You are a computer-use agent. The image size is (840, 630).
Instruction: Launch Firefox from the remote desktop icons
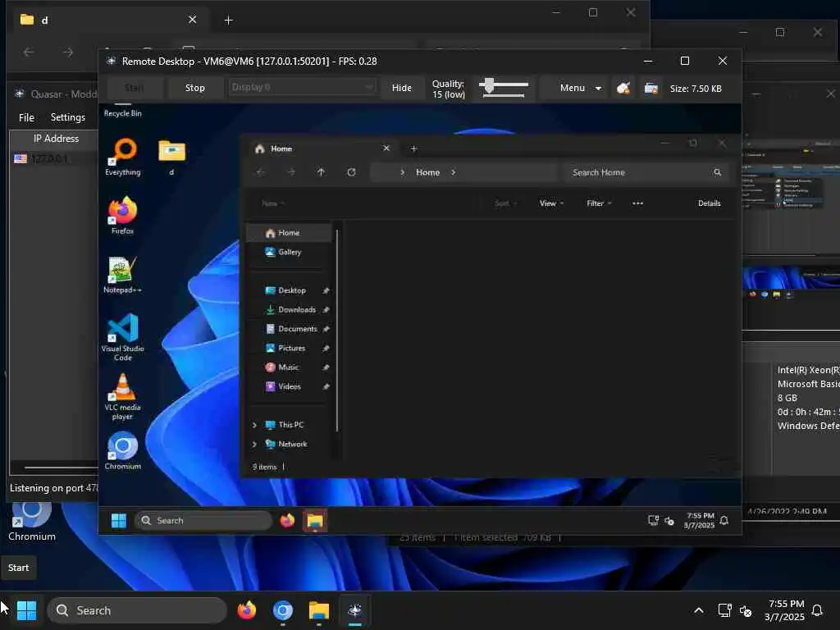point(123,216)
